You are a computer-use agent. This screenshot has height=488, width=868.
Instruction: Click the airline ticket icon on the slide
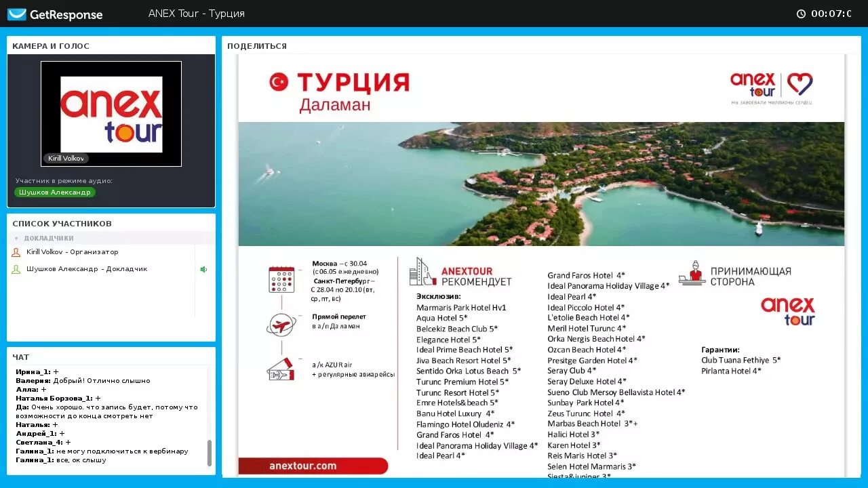click(281, 370)
